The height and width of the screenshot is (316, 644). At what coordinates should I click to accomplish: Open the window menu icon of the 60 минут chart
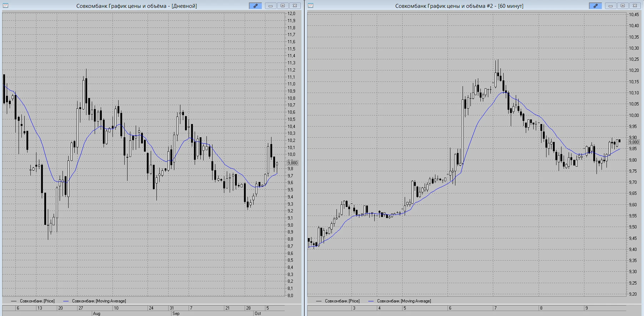[x=310, y=6]
